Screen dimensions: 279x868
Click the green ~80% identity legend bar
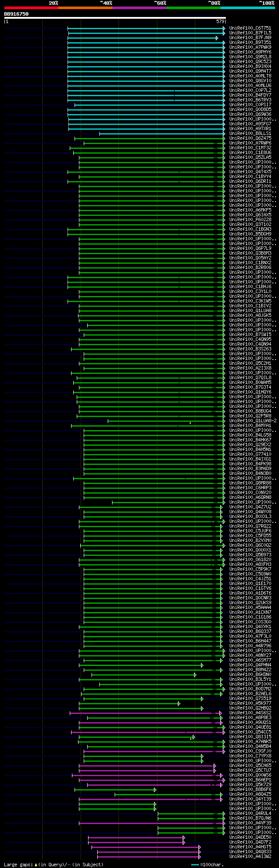click(x=194, y=8)
